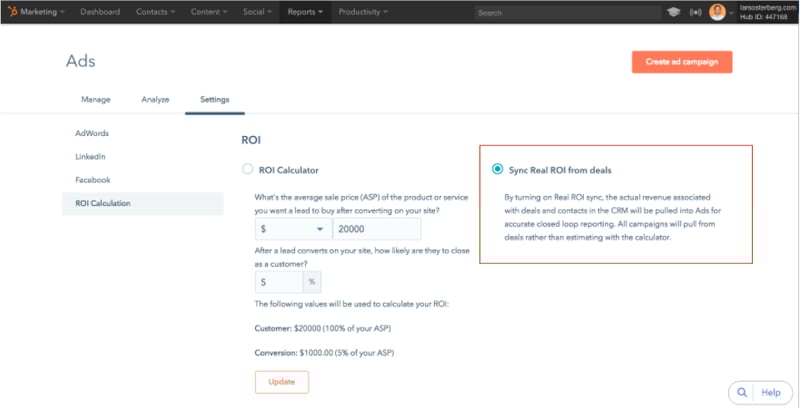Expand the Productivity menu

[x=363, y=12]
